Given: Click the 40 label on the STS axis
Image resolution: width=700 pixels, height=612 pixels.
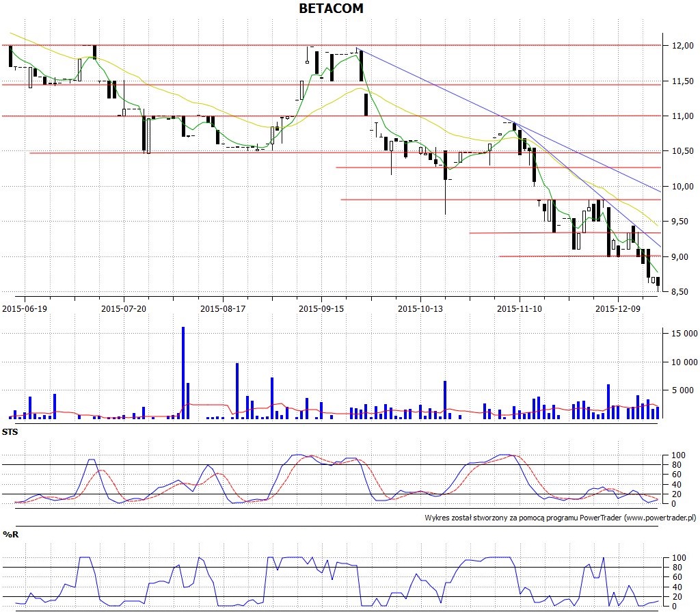Looking at the screenshot, I should tap(677, 485).
